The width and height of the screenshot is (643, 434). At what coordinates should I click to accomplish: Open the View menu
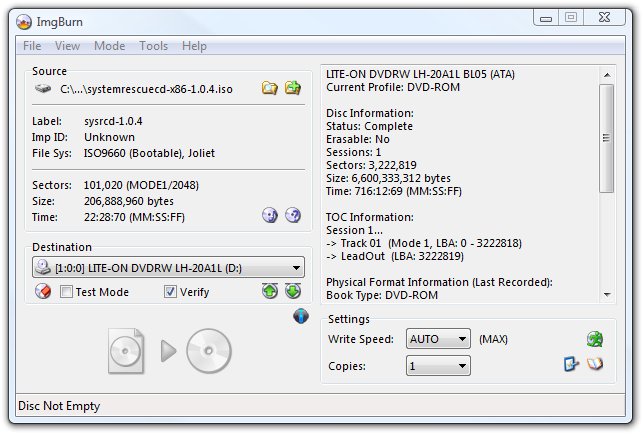67,46
